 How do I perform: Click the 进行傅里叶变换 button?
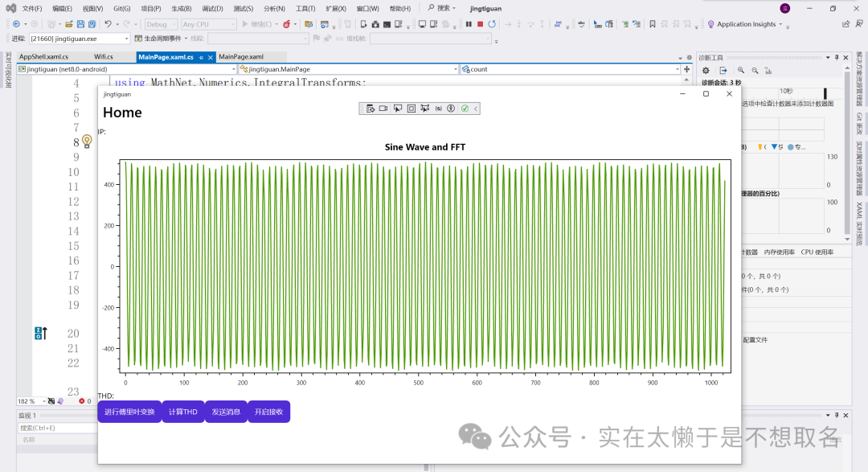click(129, 412)
